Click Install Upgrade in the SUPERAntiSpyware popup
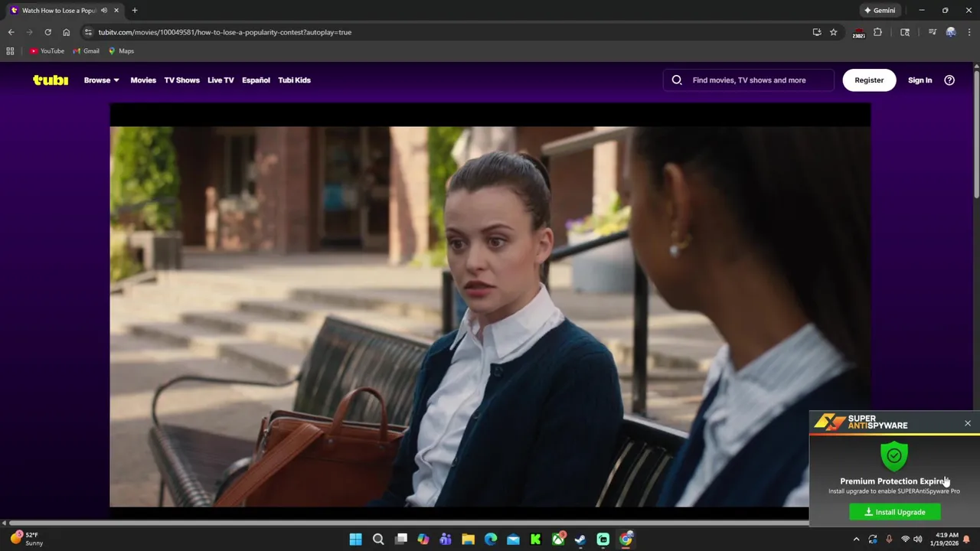 coord(895,512)
